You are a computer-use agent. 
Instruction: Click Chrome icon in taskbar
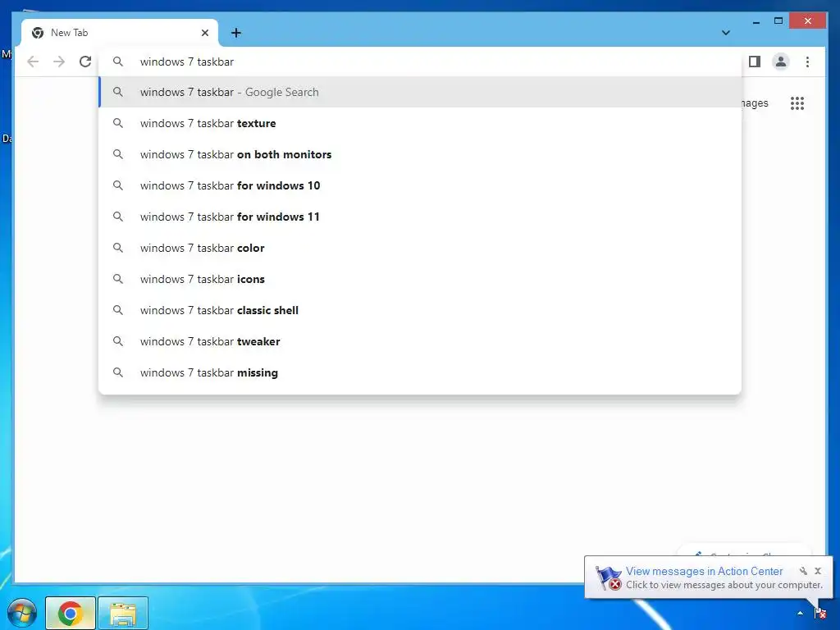click(71, 613)
